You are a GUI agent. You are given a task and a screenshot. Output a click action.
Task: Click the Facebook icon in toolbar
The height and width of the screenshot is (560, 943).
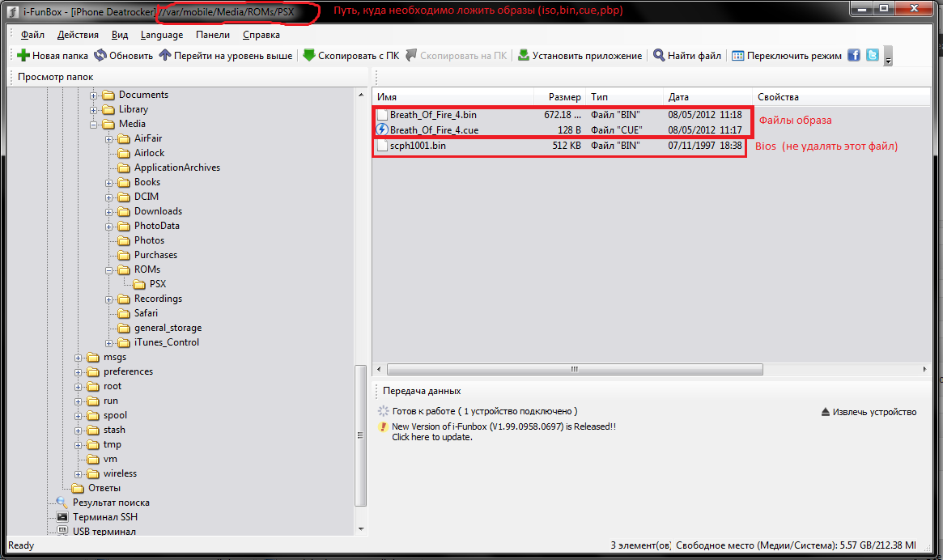coord(854,56)
